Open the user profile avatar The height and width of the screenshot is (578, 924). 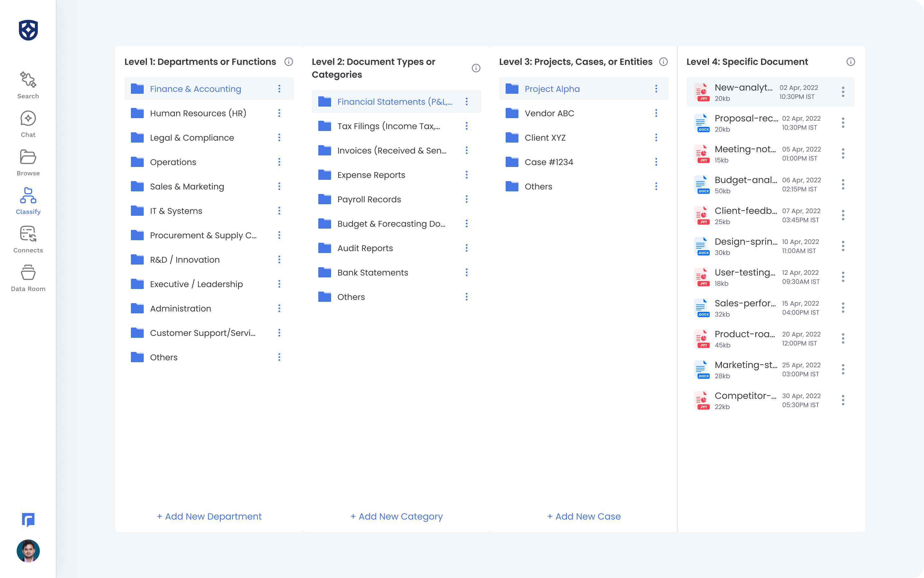click(28, 551)
